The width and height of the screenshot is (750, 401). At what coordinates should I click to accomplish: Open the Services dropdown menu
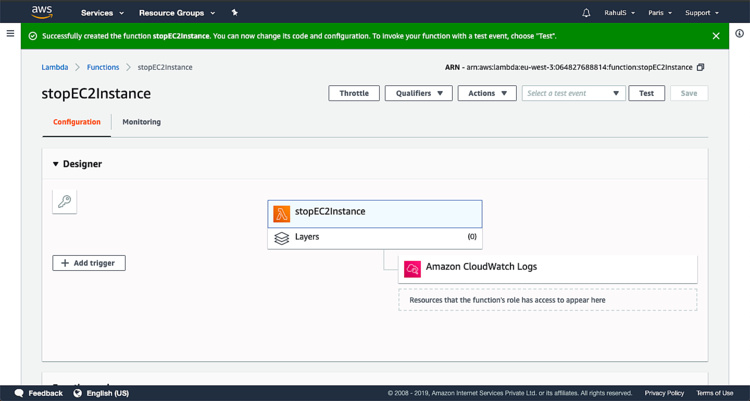(x=102, y=13)
